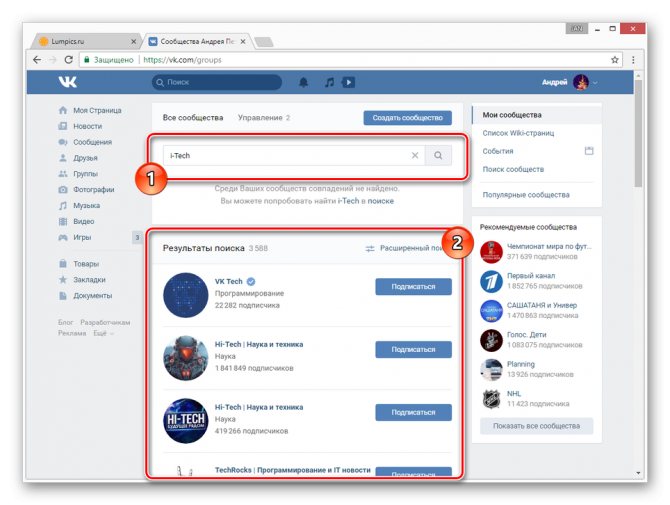
Task: Close the Сообщества Андрея browser tab
Action: (243, 41)
